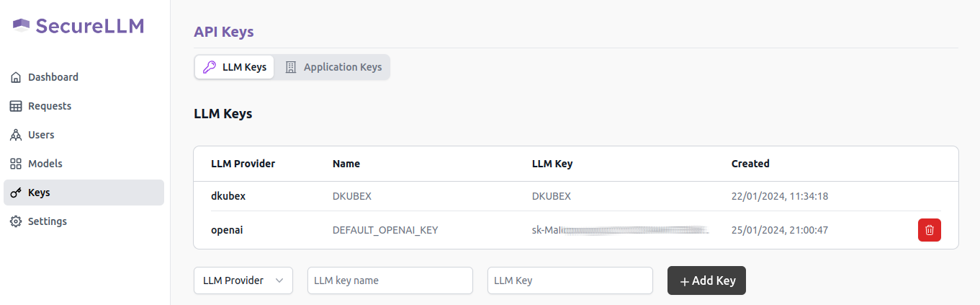Select the LLM Keys tab
Screen dimensions: 980x305
(x=235, y=67)
